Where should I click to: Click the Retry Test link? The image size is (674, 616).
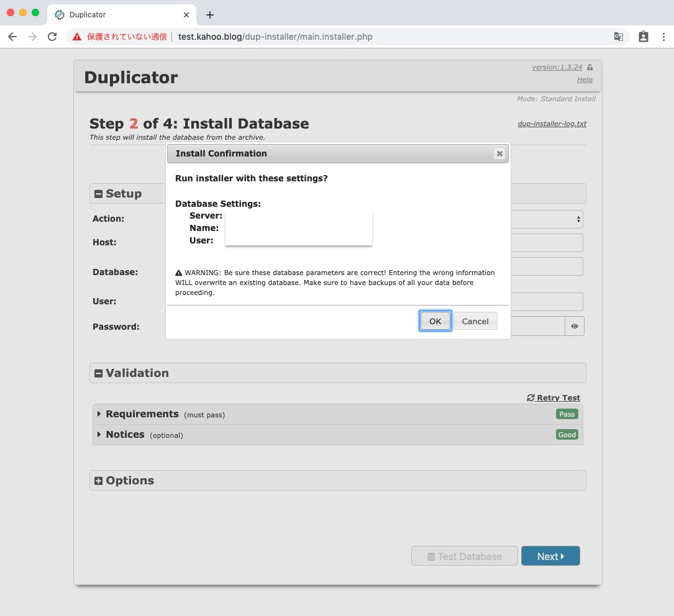click(x=553, y=398)
